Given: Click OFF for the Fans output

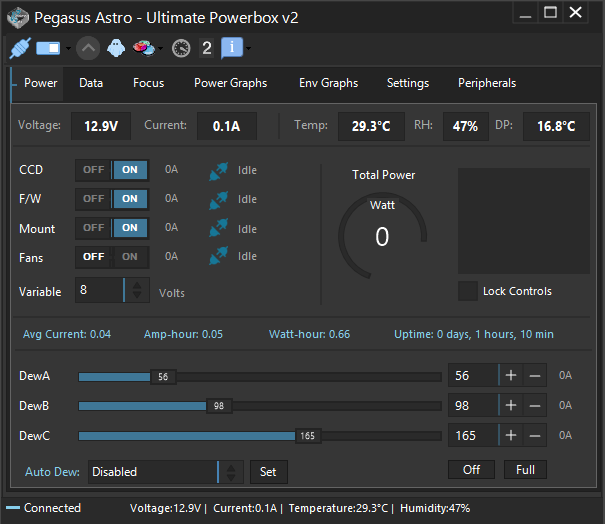Looking at the screenshot, I should pos(94,257).
